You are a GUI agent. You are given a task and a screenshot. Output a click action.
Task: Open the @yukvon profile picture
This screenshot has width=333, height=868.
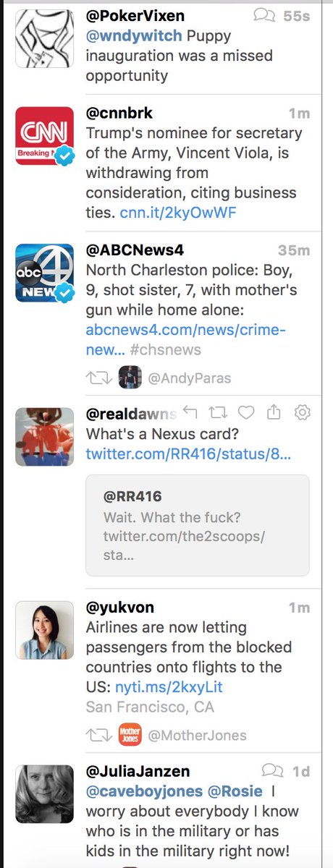click(45, 630)
